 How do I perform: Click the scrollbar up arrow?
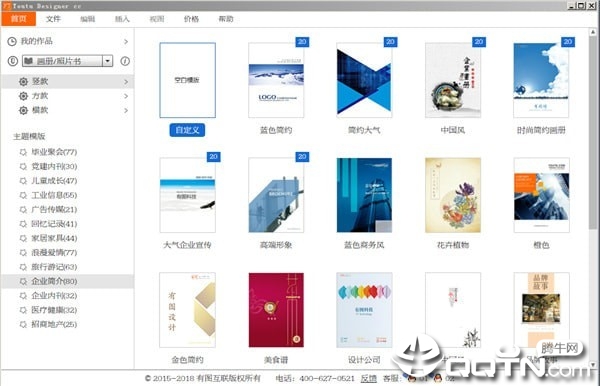(593, 32)
